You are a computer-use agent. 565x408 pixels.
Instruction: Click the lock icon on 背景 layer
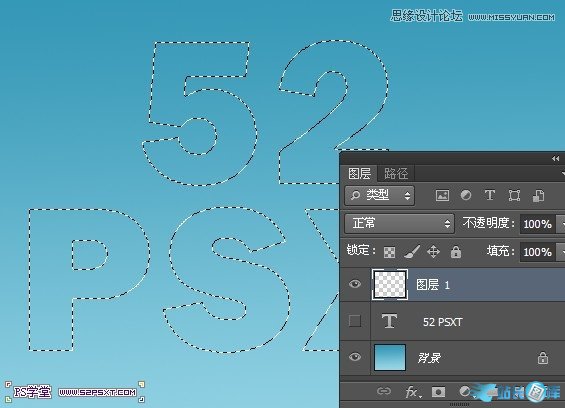543,358
